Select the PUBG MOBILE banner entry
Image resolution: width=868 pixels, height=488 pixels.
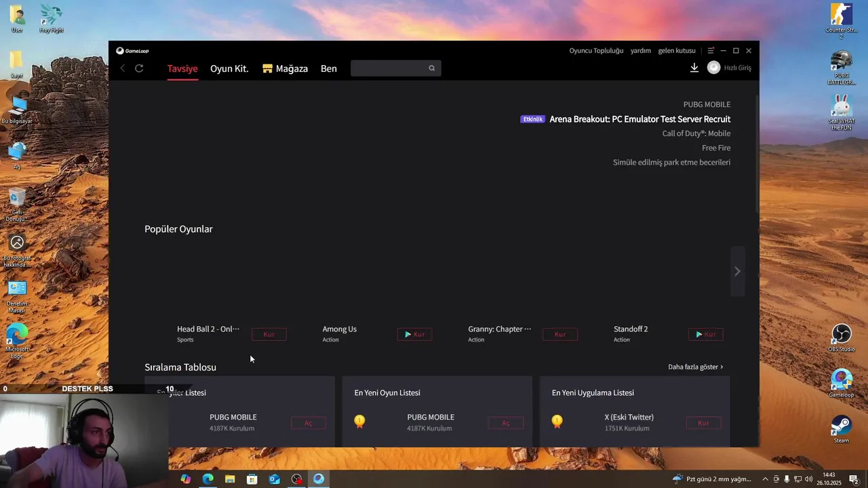tap(707, 104)
